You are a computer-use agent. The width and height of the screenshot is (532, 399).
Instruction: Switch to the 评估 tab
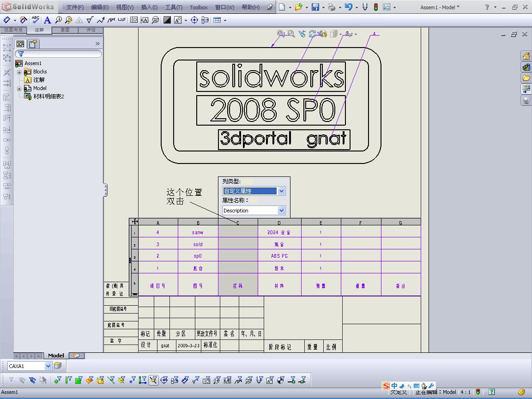click(x=91, y=30)
